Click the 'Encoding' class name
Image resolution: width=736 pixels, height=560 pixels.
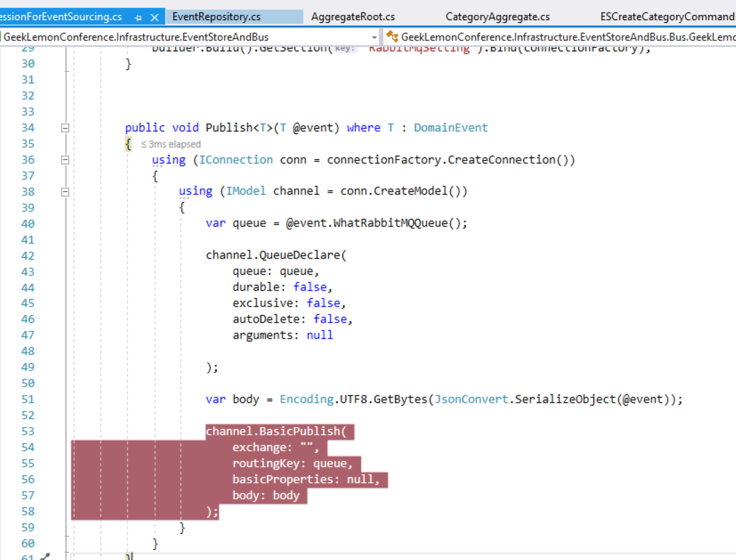click(307, 400)
